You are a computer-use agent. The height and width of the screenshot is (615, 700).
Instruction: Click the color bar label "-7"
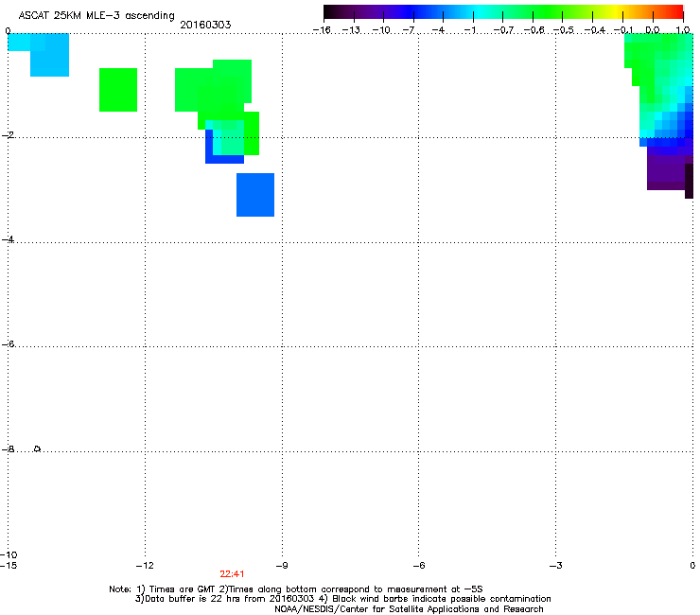409,30
